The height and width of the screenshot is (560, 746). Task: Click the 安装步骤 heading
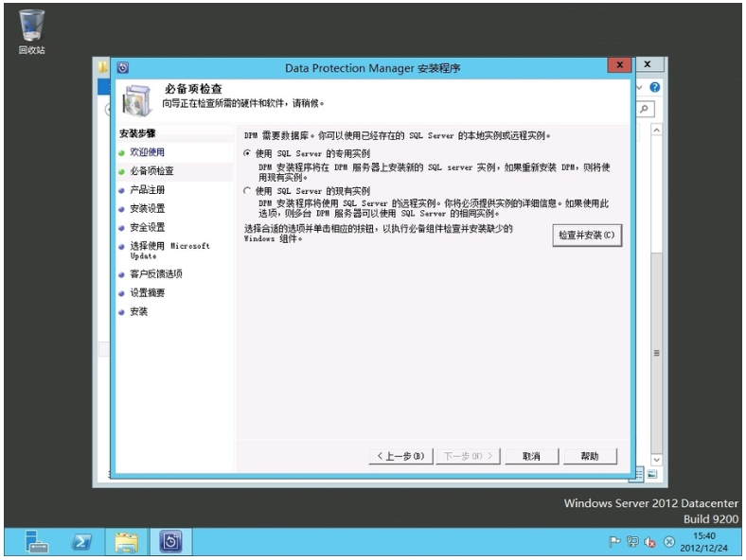pyautogui.click(x=137, y=133)
